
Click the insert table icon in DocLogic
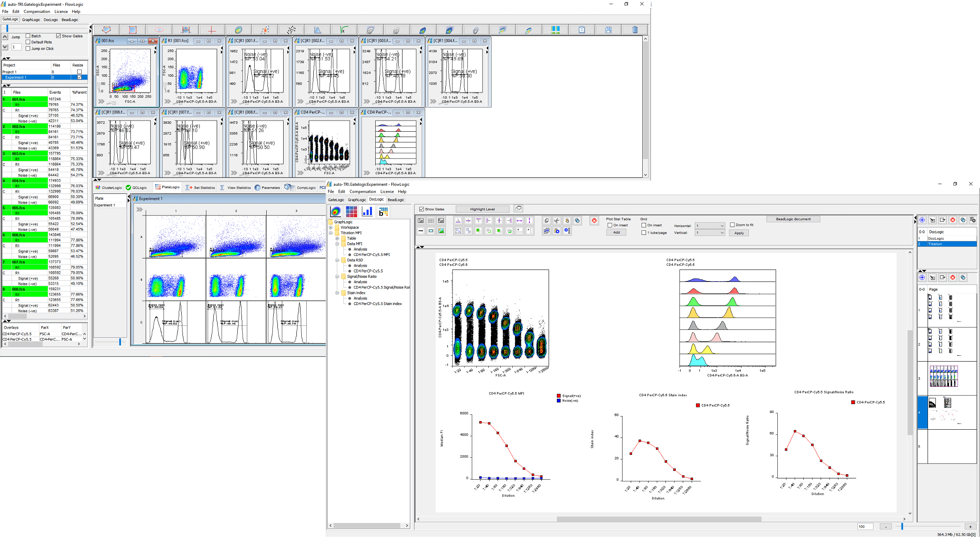coord(431,220)
